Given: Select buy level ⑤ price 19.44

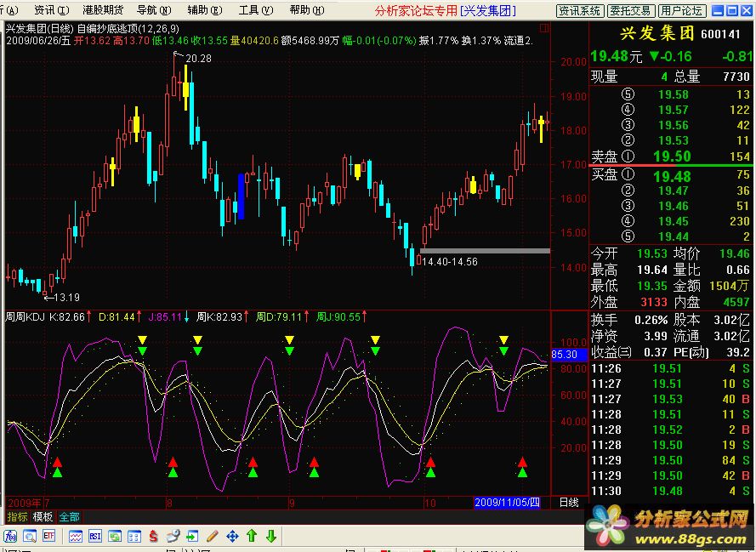Looking at the screenshot, I should tap(673, 236).
